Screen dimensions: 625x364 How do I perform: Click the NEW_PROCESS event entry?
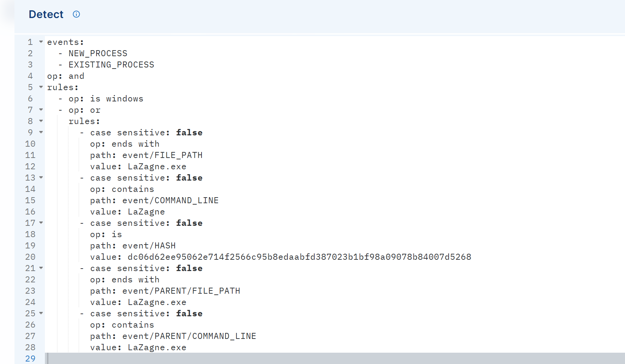click(98, 53)
